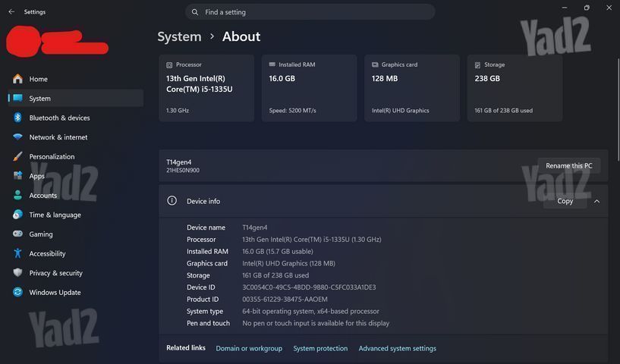The height and width of the screenshot is (364, 620).
Task: Collapse the Device info section
Action: pos(596,201)
